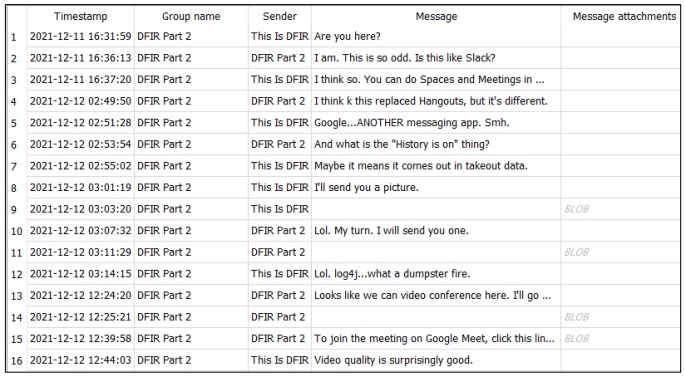
Task: Select row number 9 header
Action: tap(17, 209)
